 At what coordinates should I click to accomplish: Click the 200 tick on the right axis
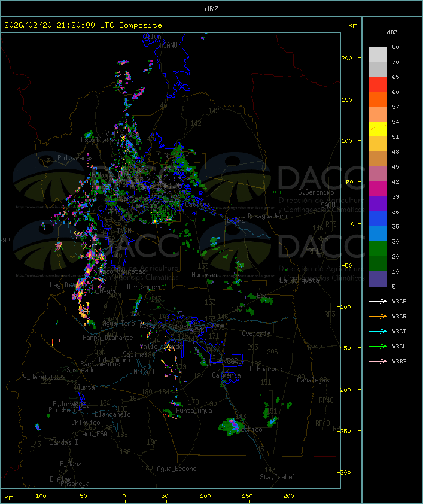point(346,58)
